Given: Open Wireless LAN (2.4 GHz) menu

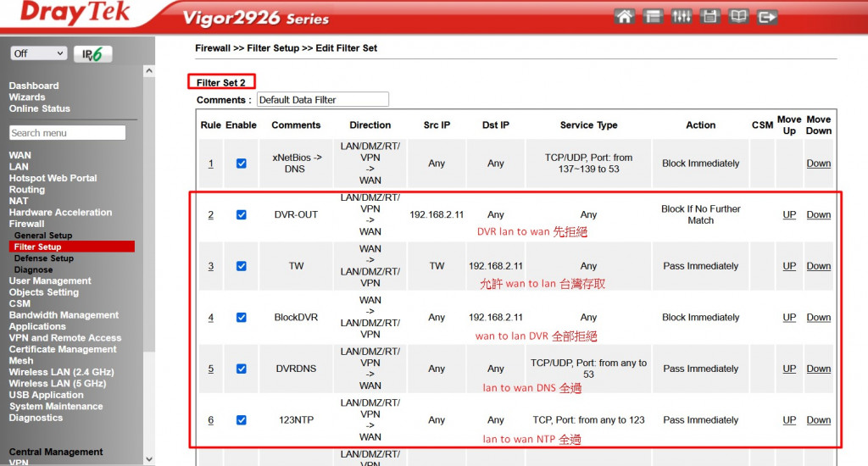Looking at the screenshot, I should tap(61, 373).
